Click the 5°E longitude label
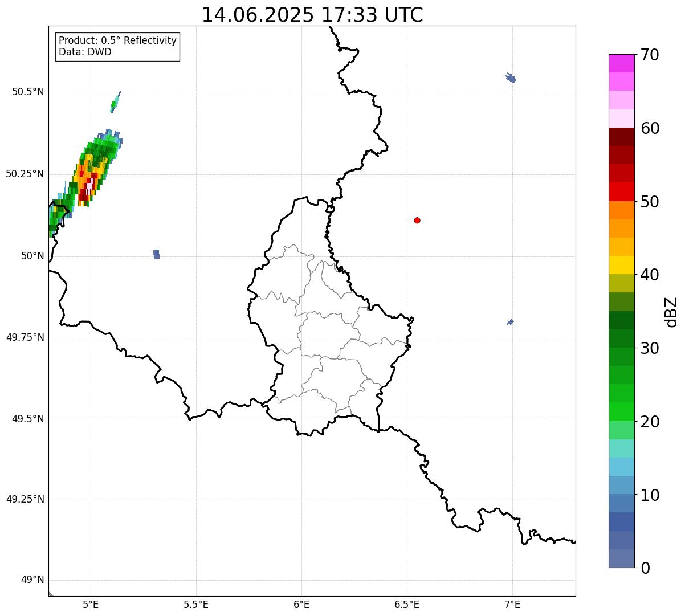Viewport: 685px width, 616px height. point(91,604)
